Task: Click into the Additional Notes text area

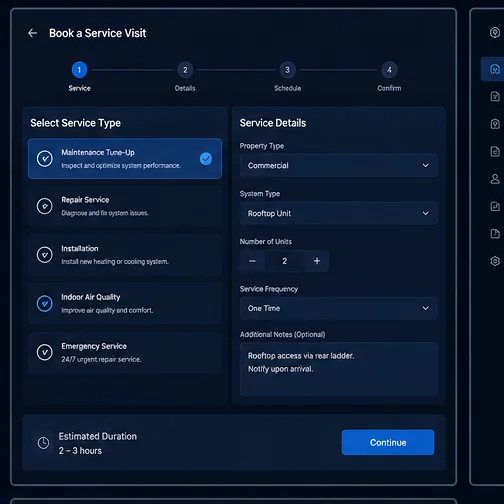Action: click(338, 369)
